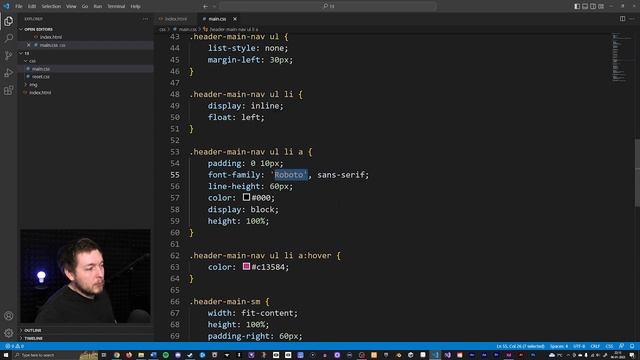The image size is (640, 360).
Task: Toggle the bottom panel layout icon
Action: tap(585, 6)
